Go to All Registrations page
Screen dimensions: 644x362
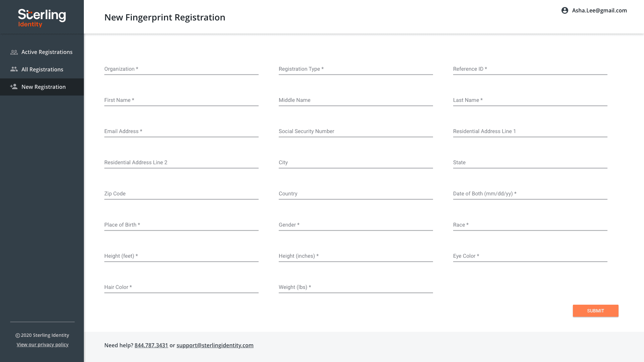click(42, 70)
